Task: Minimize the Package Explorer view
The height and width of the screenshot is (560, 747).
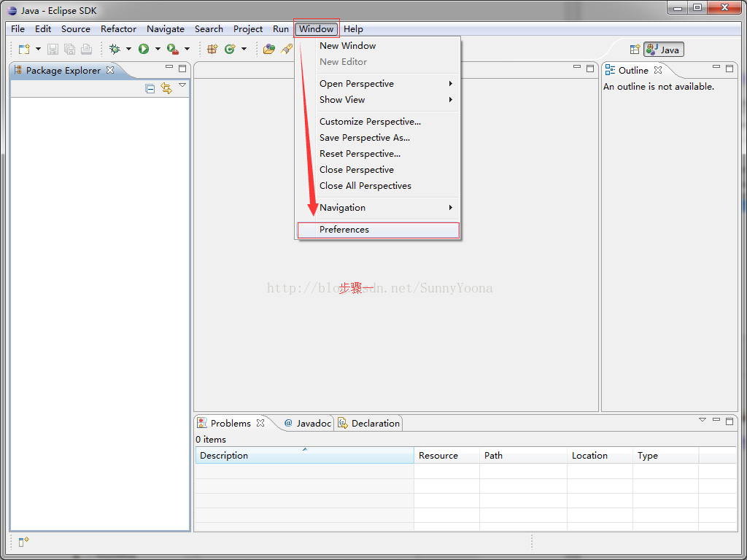Action: click(169, 68)
